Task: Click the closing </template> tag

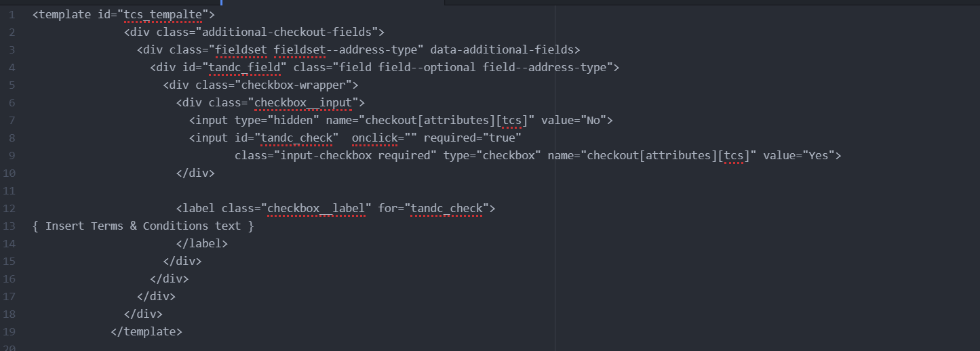Action: (146, 331)
